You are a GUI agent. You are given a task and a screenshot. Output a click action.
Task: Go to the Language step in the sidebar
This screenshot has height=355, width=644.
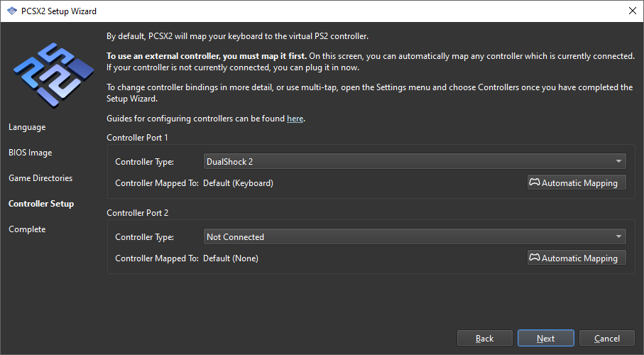pos(27,127)
